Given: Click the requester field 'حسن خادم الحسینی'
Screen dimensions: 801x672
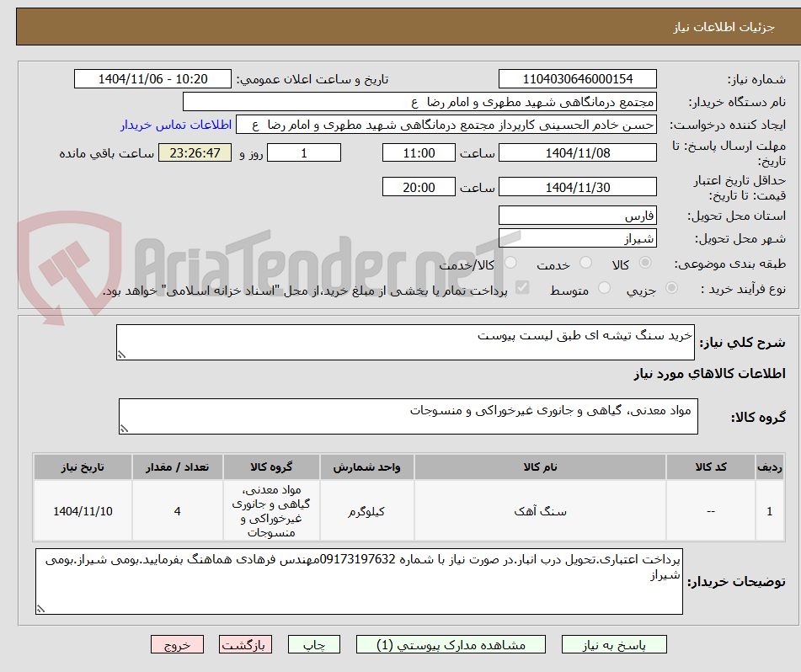Looking at the screenshot, I should pos(446,125).
